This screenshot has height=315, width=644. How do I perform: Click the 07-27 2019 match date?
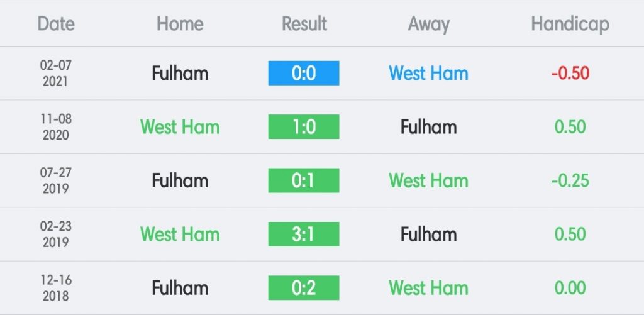point(56,180)
